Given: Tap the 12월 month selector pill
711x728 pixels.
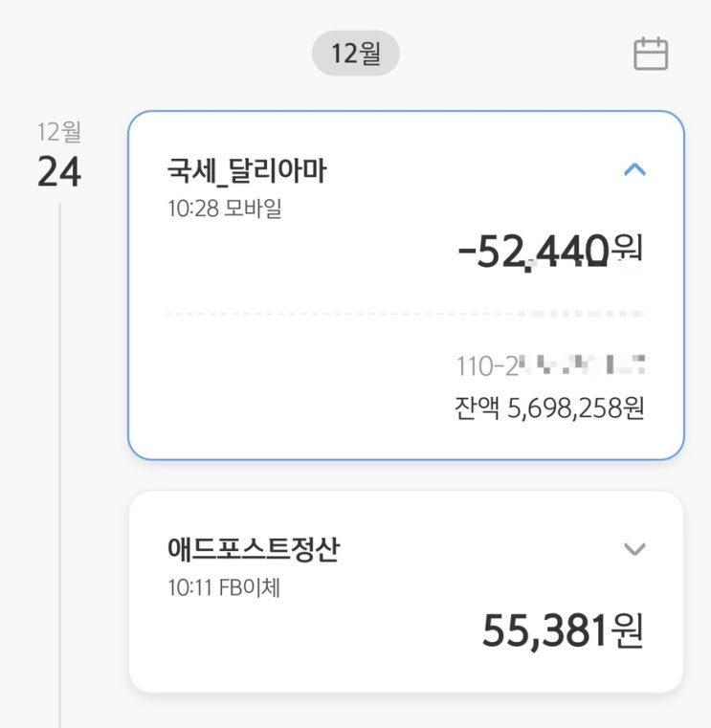Looking at the screenshot, I should pos(356,54).
